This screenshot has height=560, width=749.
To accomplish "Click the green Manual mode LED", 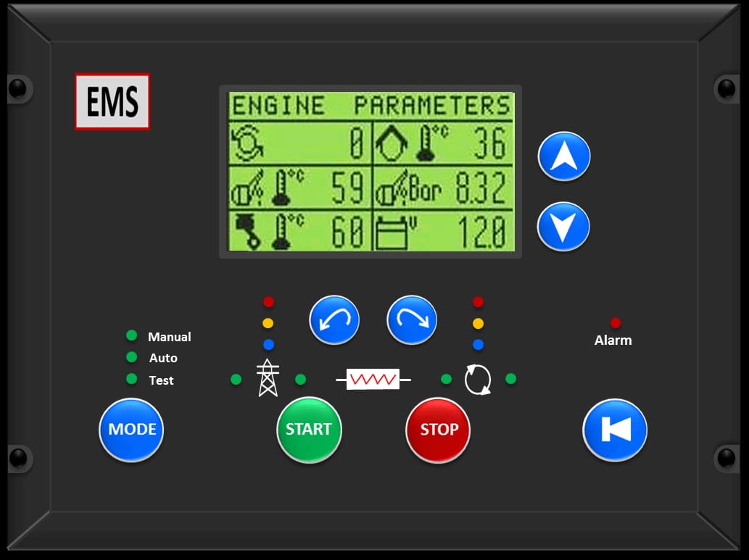I will click(131, 335).
